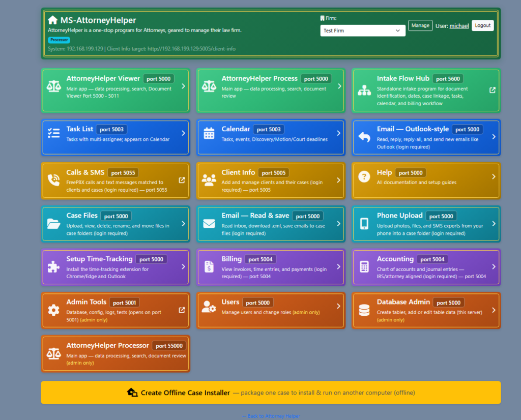Open the Intake Flow Hub title
This screenshot has width=521, height=420.
click(403, 79)
